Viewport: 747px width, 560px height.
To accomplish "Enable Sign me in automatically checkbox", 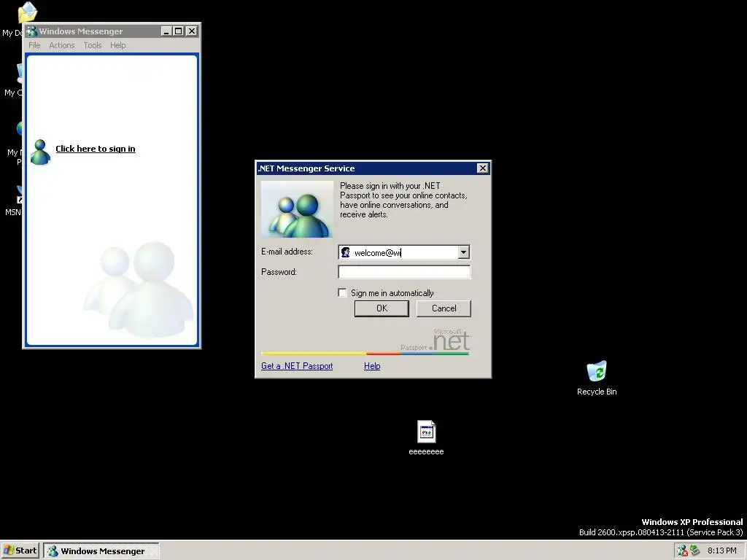I will click(x=342, y=292).
